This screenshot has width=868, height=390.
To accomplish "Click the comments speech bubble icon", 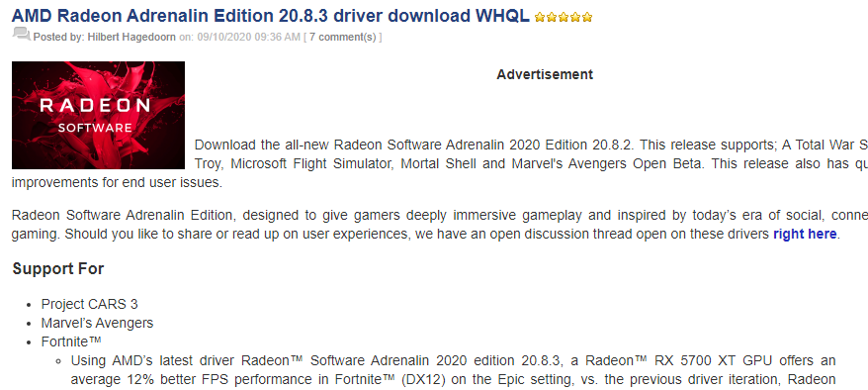I will 21,35.
